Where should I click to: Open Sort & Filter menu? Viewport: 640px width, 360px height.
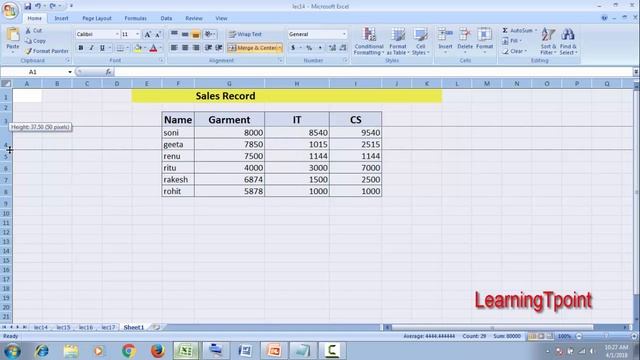[x=548, y=41]
